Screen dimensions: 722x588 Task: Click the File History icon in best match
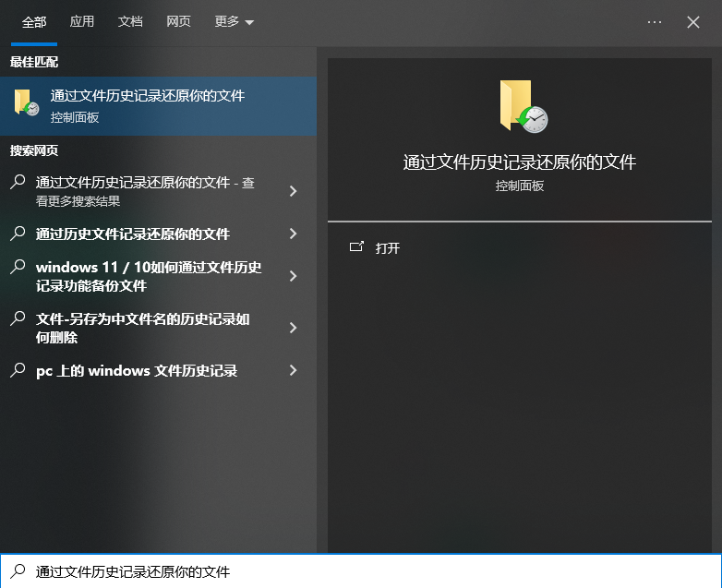pos(26,103)
